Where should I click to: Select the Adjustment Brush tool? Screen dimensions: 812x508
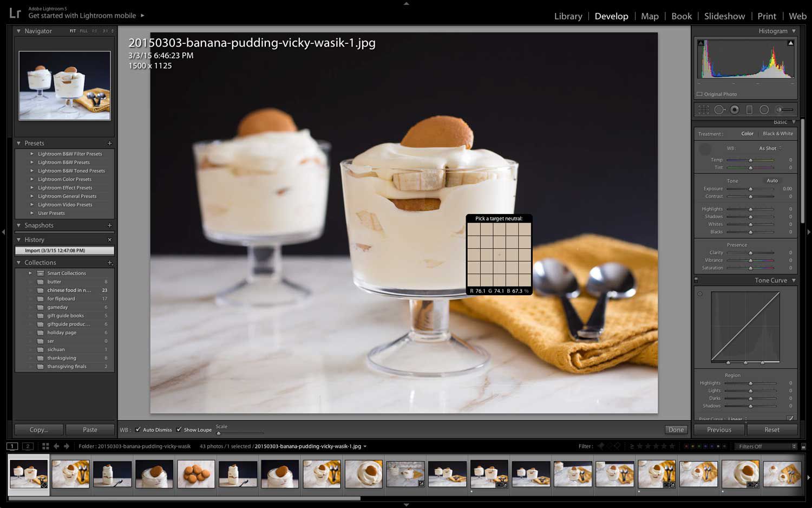tap(780, 109)
